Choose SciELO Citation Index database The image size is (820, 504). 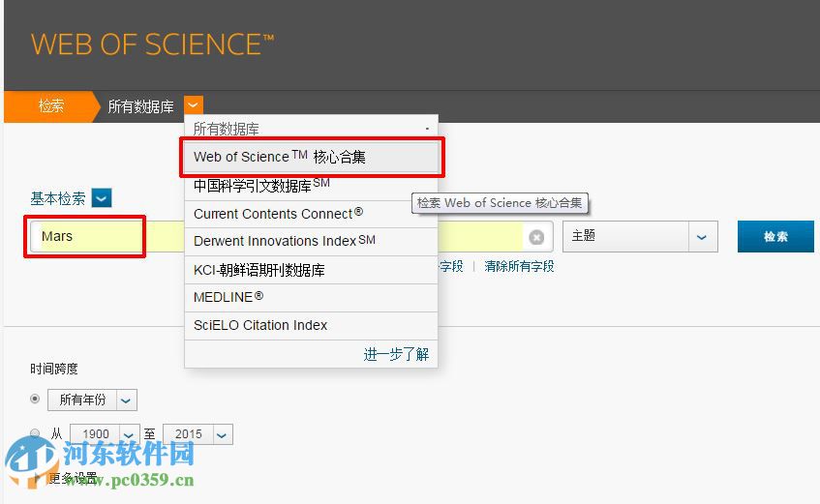coord(311,325)
